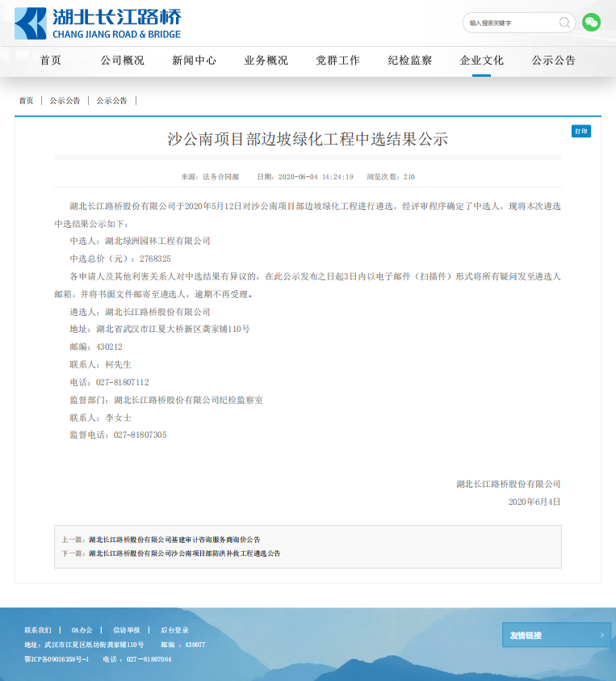This screenshot has height=681, width=616.
Task: Open next article about 防洪补救工程遴选公告
Action: pos(184,553)
